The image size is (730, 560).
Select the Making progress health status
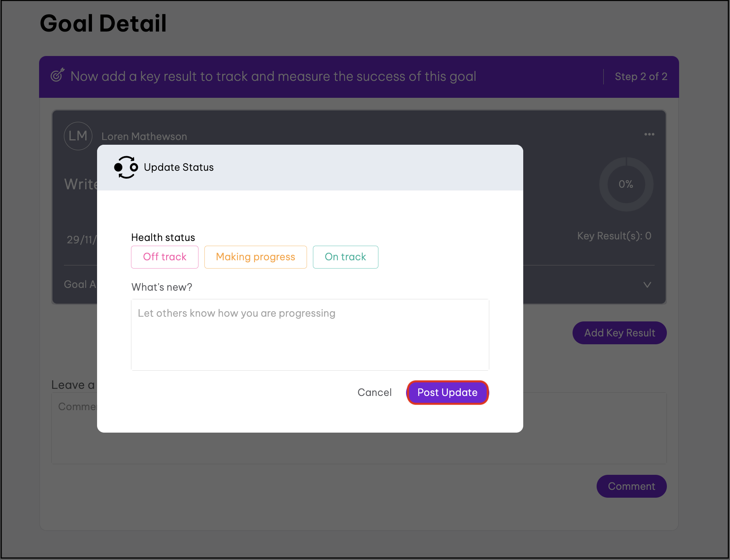[255, 257]
